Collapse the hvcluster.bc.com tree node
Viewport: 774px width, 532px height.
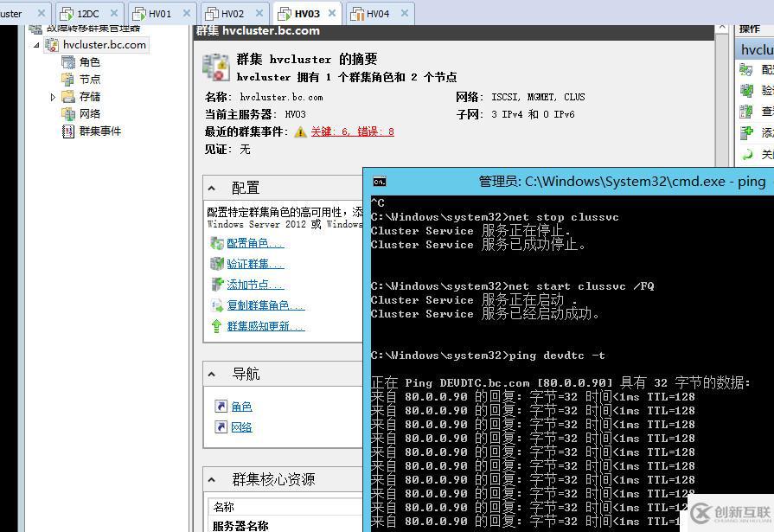tap(36, 45)
